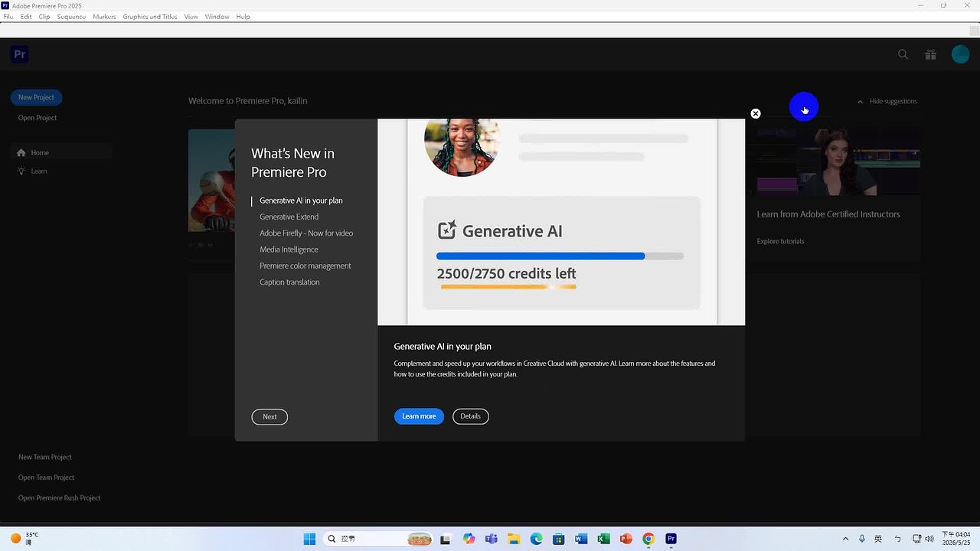This screenshot has height=551, width=980.
Task: Click the Details button
Action: pyautogui.click(x=471, y=416)
